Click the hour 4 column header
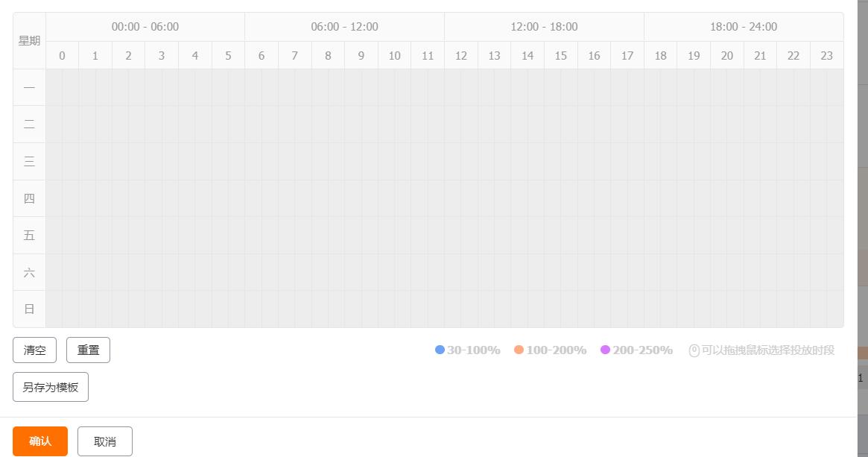This screenshot has width=868, height=457. tap(195, 55)
